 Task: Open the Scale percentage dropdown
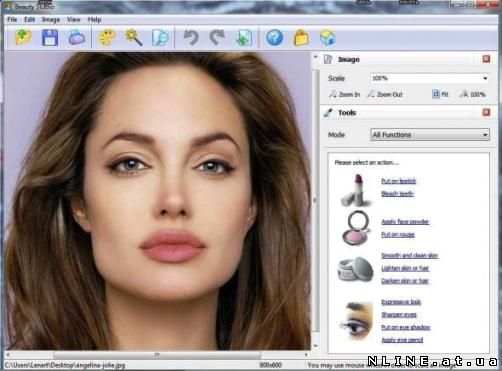pos(430,78)
